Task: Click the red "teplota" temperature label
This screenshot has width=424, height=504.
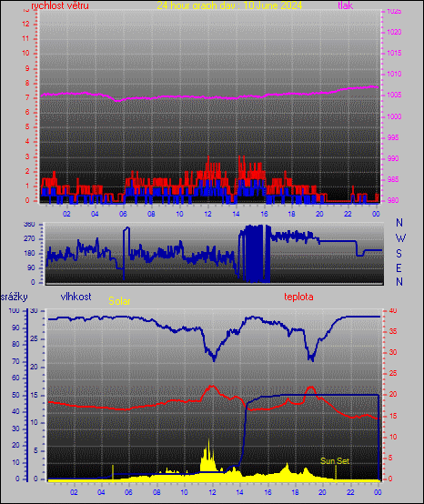Action: (298, 297)
